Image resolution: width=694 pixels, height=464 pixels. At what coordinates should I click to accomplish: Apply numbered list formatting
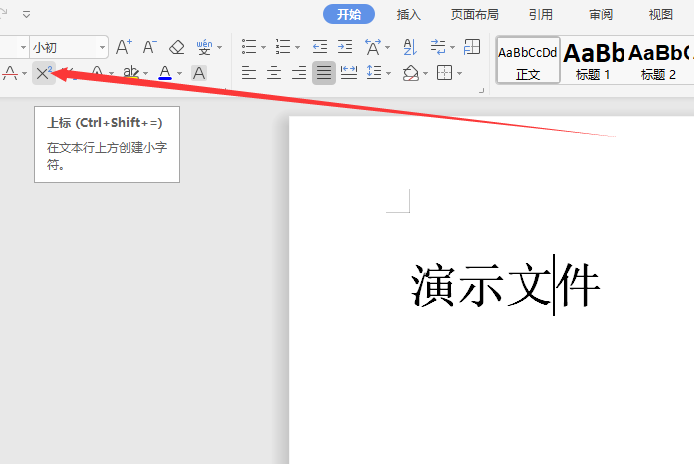(283, 46)
